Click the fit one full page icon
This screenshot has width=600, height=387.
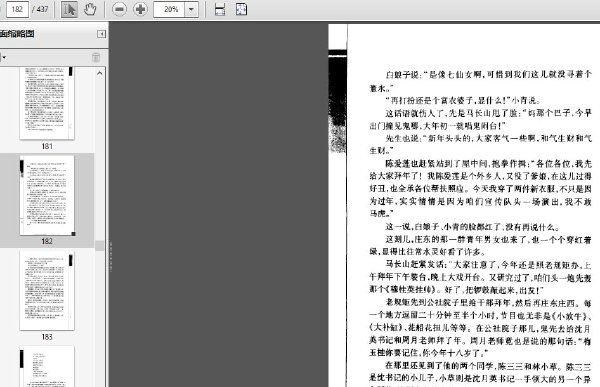241,9
